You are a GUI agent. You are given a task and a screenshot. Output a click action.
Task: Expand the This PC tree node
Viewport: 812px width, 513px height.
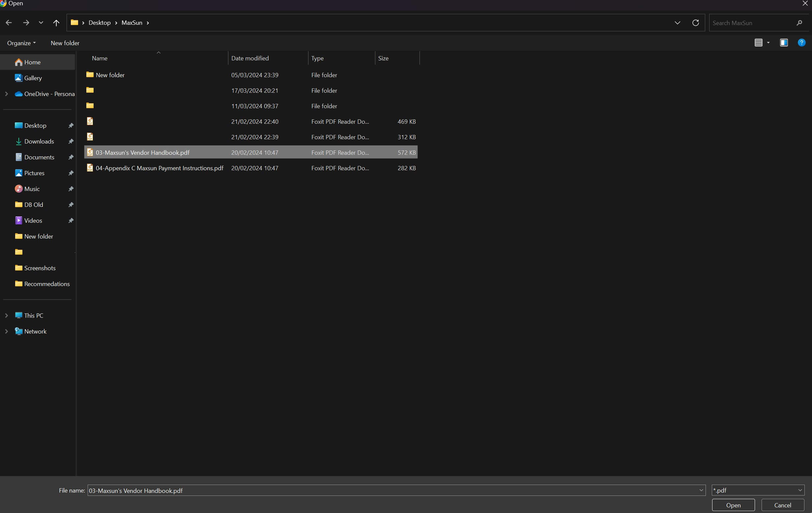coord(6,315)
